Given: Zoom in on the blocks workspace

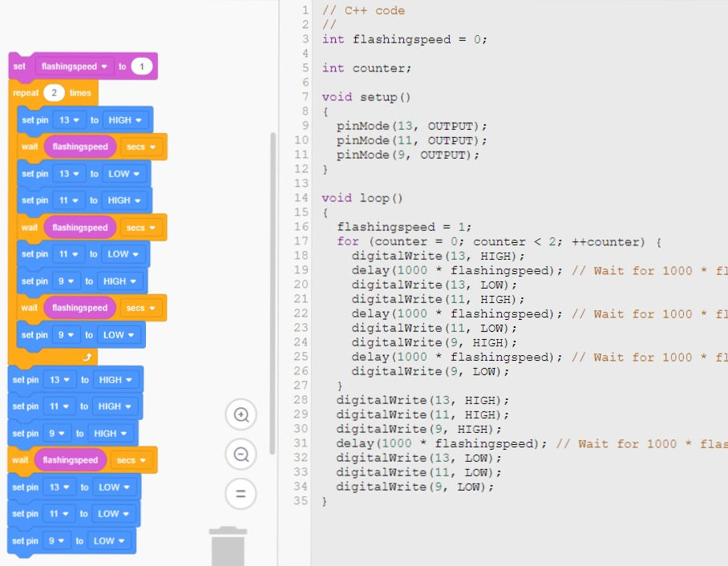Looking at the screenshot, I should pos(241,414).
